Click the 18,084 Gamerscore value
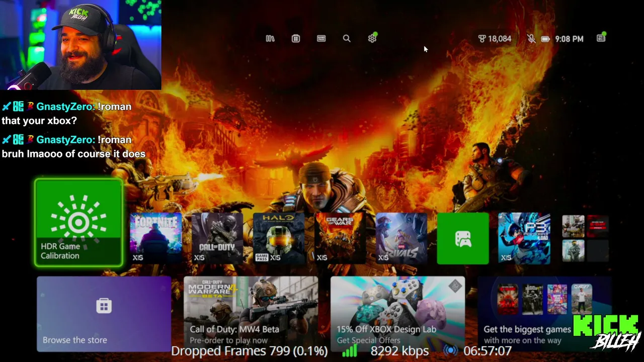644x362 pixels. click(500, 39)
